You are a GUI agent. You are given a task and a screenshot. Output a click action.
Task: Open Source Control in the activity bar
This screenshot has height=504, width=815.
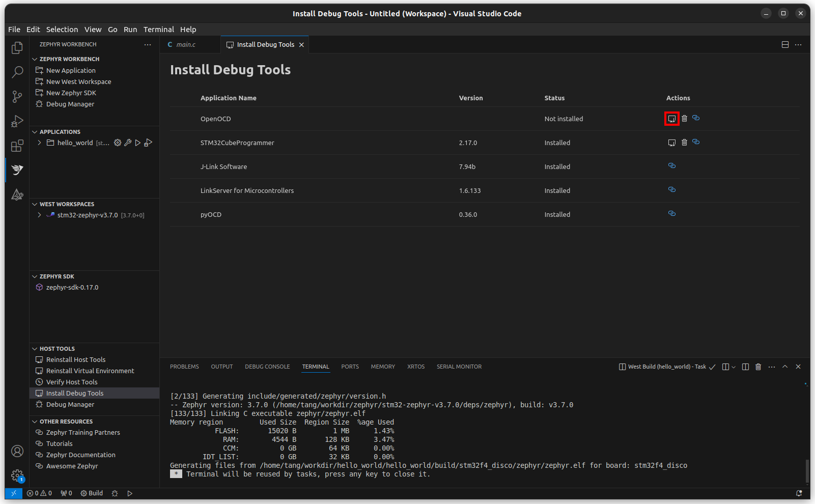pyautogui.click(x=17, y=96)
